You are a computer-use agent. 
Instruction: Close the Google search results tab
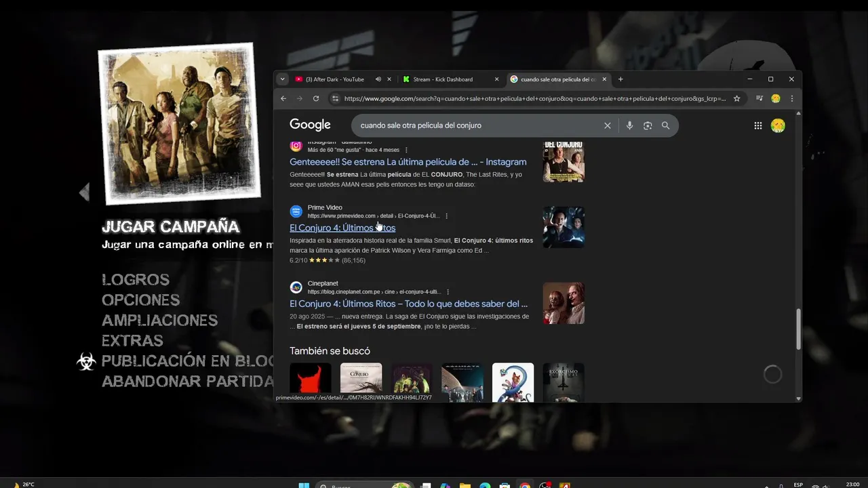(604, 79)
